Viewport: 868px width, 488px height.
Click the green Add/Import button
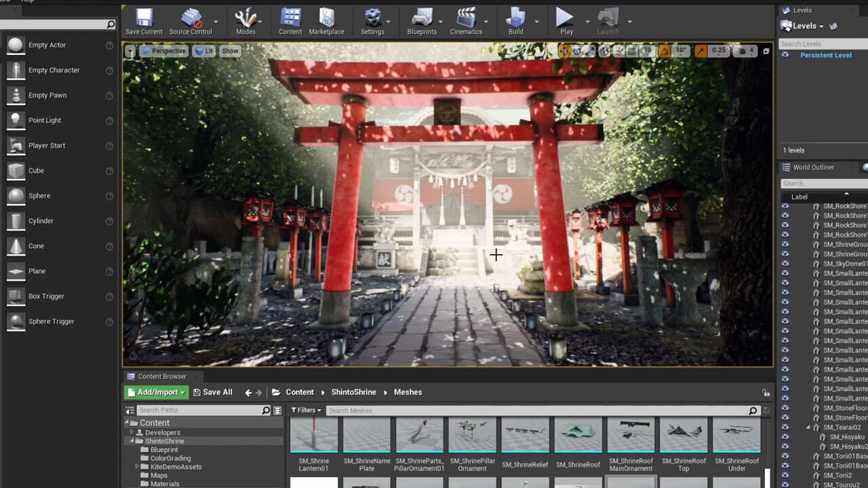pyautogui.click(x=155, y=392)
